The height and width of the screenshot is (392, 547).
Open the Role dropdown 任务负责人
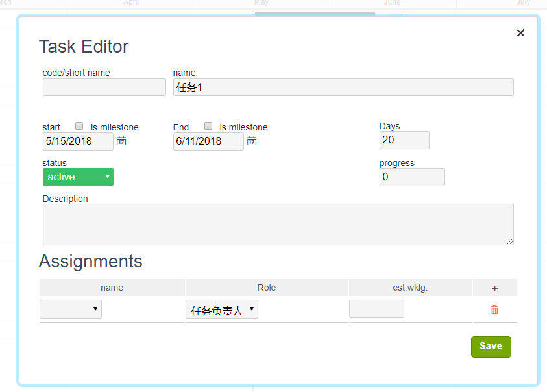(222, 310)
